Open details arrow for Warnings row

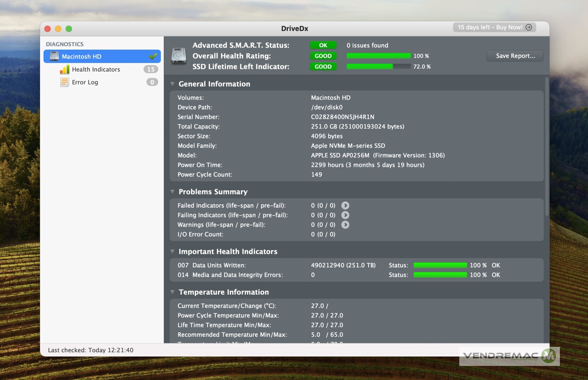[x=345, y=225]
